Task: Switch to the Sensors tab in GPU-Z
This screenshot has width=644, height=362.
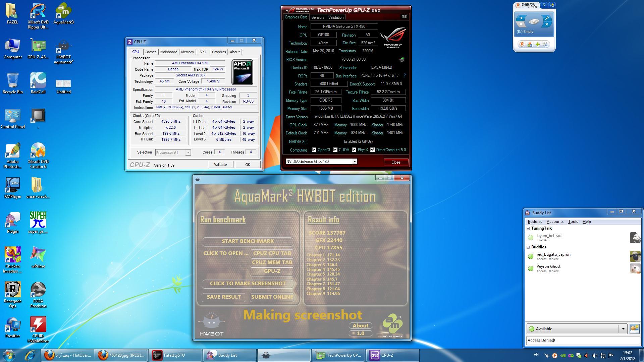Action: (318, 17)
